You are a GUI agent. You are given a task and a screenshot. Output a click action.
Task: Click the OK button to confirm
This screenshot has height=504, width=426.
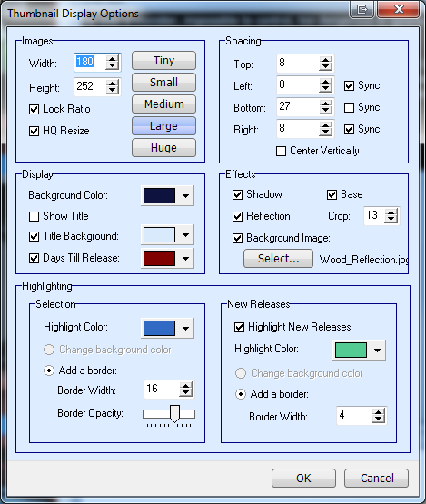[303, 479]
